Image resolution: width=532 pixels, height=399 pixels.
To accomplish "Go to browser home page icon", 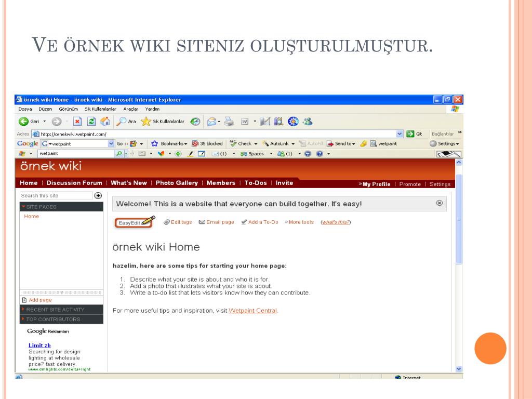I will tap(105, 122).
